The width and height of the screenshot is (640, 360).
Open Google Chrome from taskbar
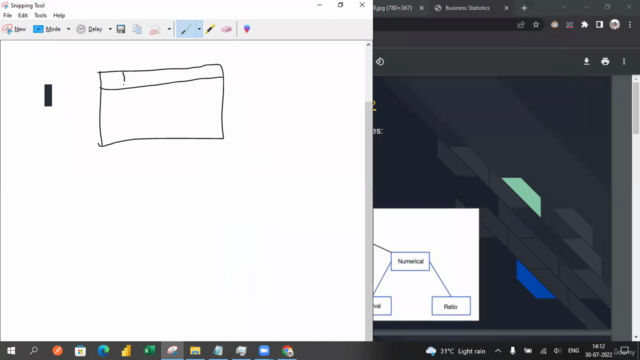tap(287, 351)
